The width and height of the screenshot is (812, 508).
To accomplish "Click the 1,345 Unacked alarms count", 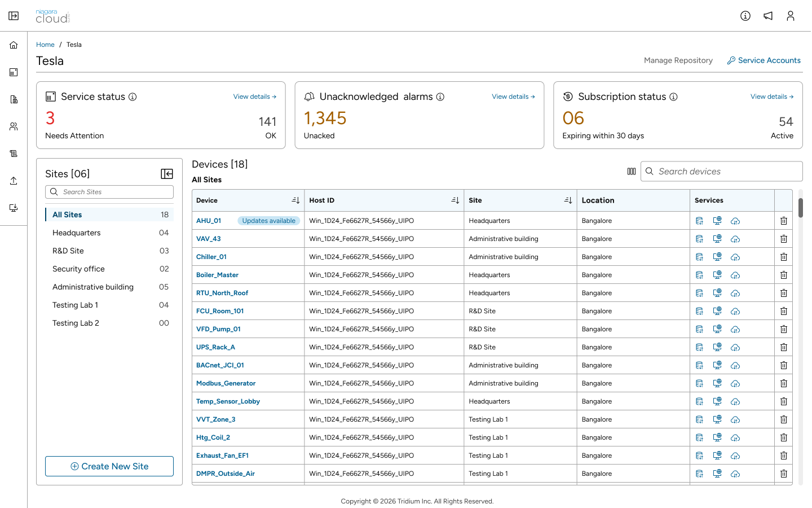I will pos(325,118).
